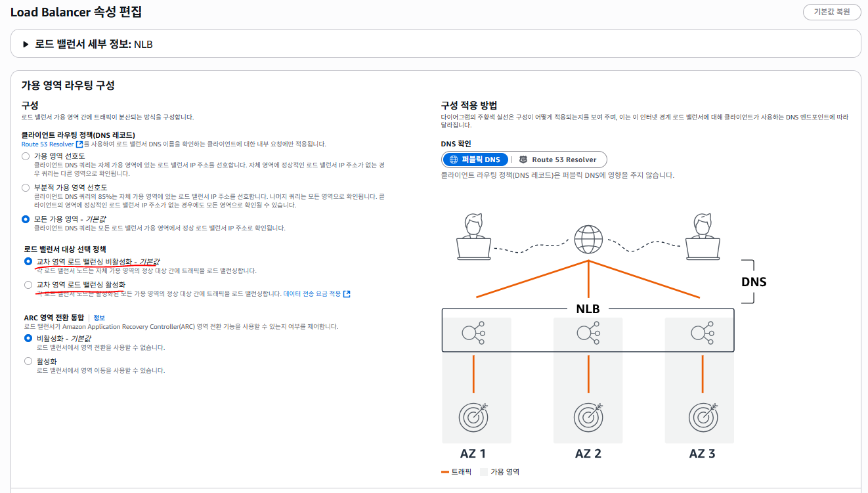
Task: Click the AZ 1 load balancer node icon
Action: 473,333
